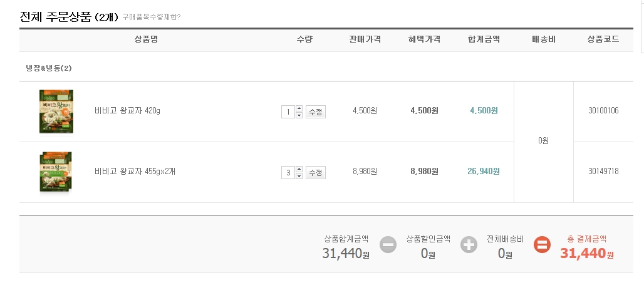The width and height of the screenshot is (644, 290).
Task: Focus the quantity field showing 3
Action: point(288,172)
